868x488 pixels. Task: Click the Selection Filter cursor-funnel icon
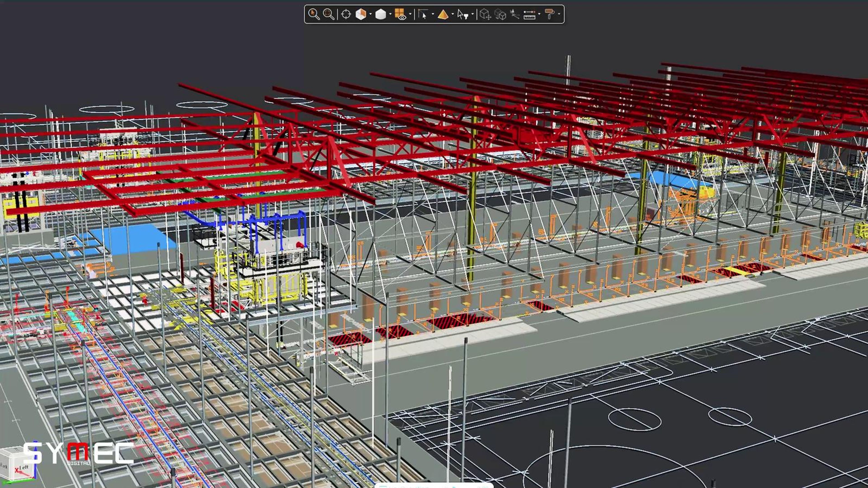(x=463, y=14)
